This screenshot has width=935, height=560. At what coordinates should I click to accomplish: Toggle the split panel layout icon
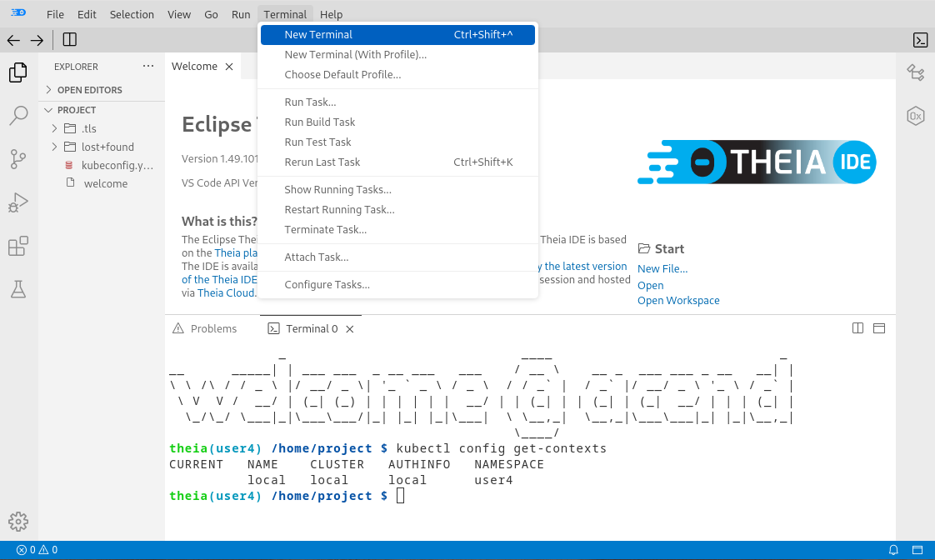tap(857, 328)
